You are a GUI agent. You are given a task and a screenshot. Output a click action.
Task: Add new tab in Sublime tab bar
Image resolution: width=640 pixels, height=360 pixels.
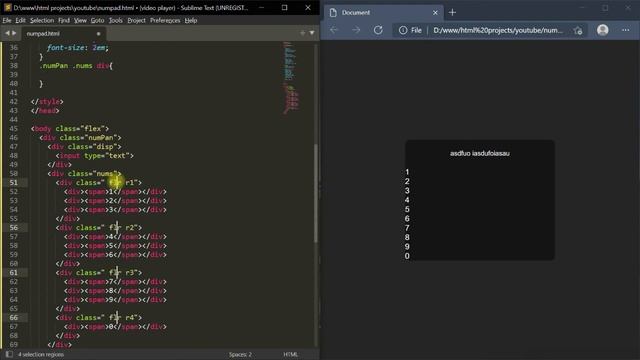[302, 33]
